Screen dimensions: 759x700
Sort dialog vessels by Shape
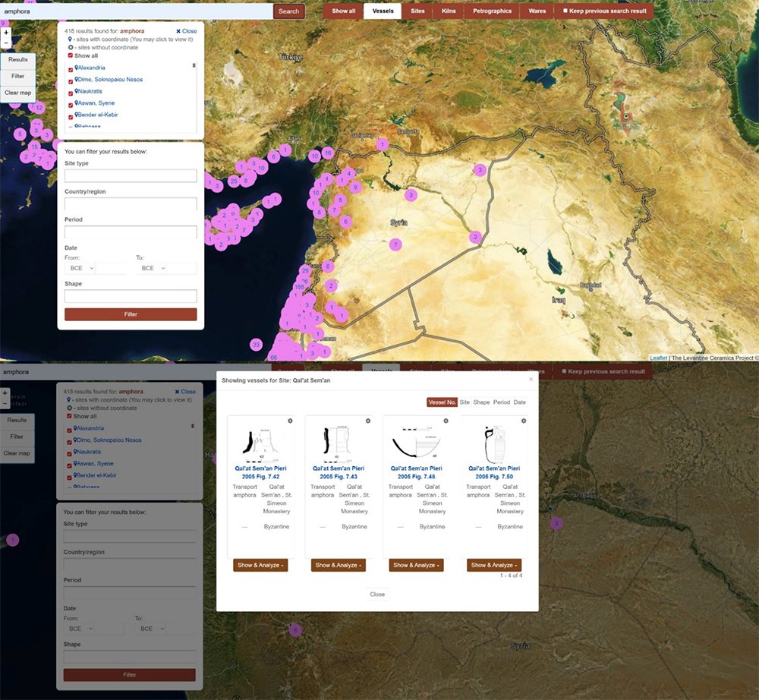(482, 402)
